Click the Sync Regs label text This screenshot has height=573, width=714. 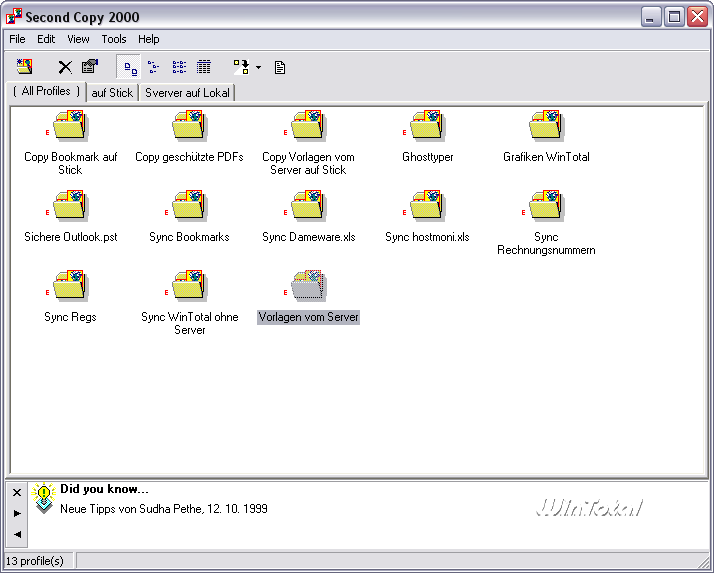(70, 317)
